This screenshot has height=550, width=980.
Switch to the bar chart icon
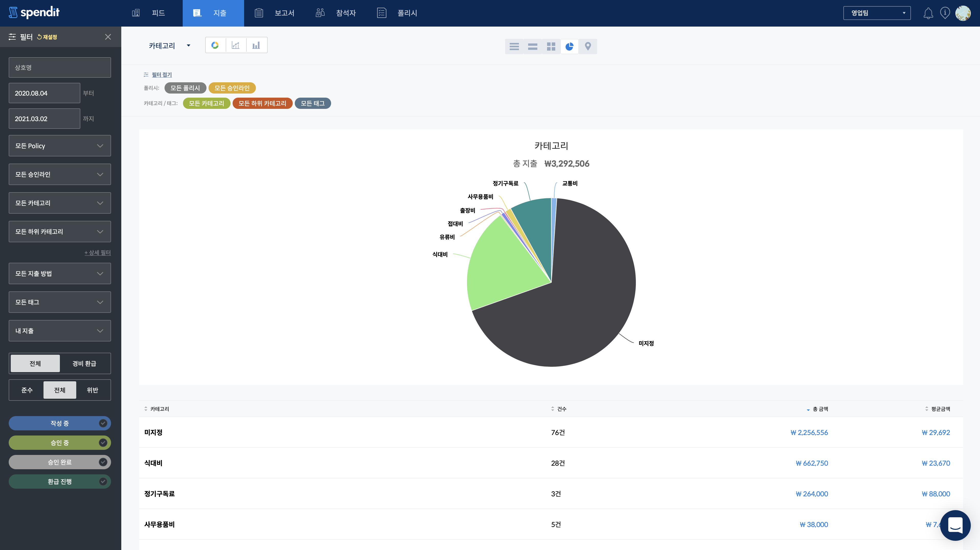(256, 45)
